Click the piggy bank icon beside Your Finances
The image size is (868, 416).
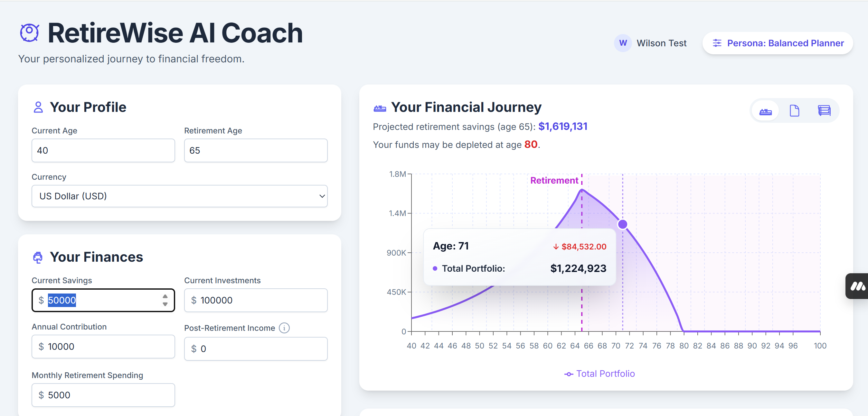tap(38, 257)
